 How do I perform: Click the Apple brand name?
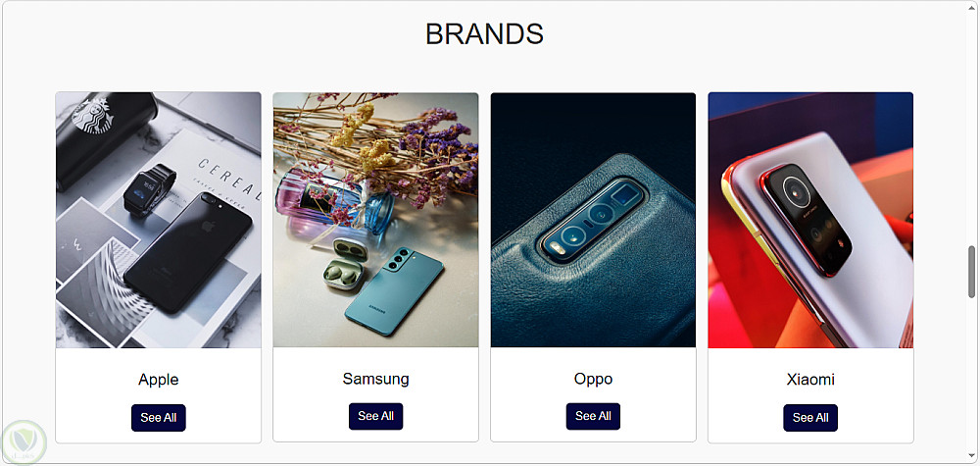click(158, 380)
